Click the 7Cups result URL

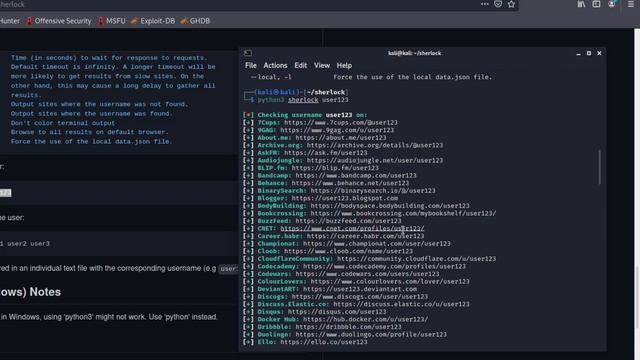[341, 122]
